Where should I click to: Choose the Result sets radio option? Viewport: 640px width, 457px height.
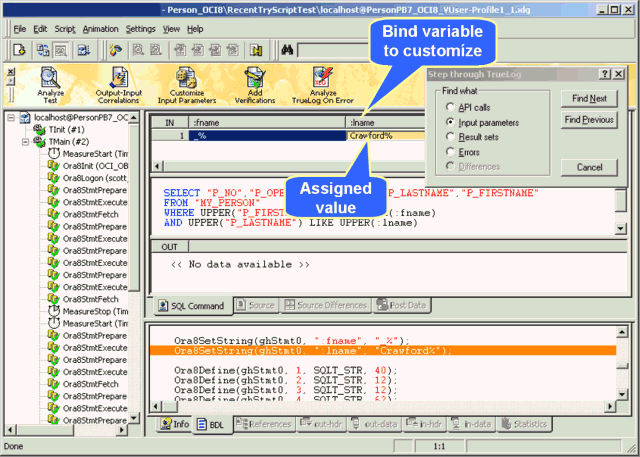click(450, 136)
